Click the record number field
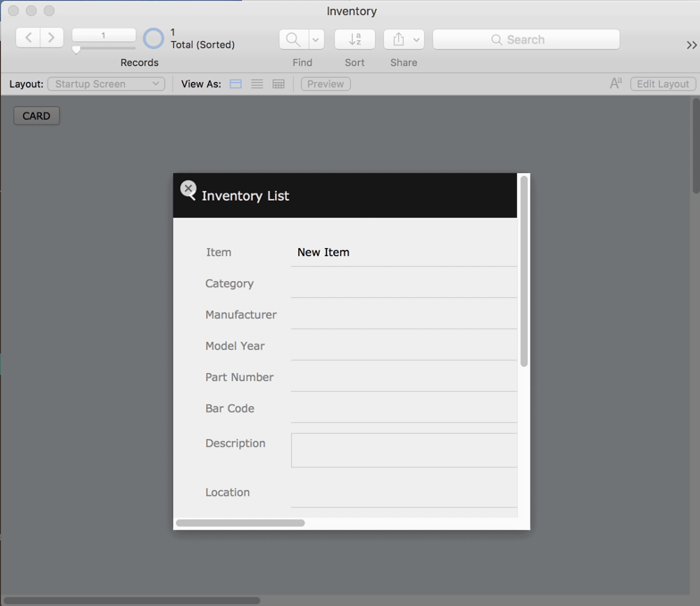This screenshot has height=606, width=700. [104, 36]
